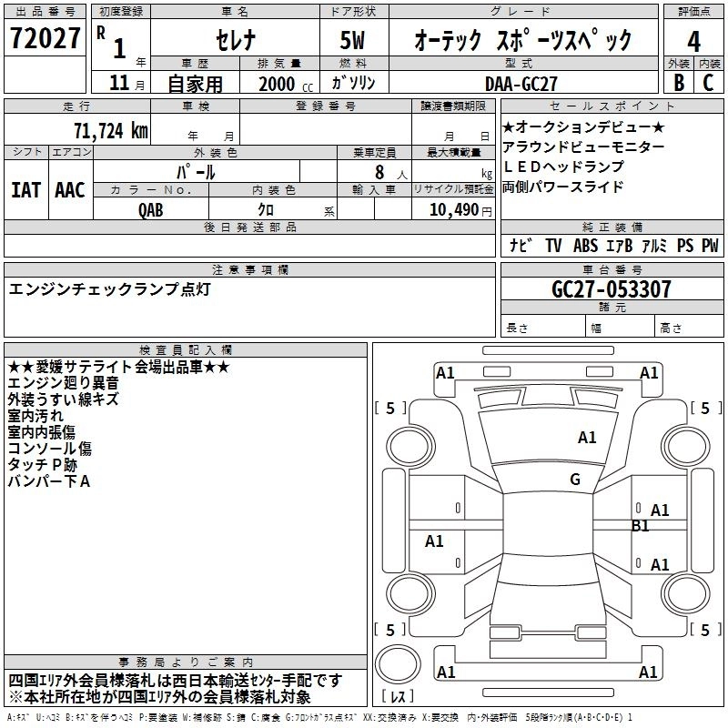The height and width of the screenshot is (728, 728).
Task: Click the exterior grade B cell
Action: [679, 83]
